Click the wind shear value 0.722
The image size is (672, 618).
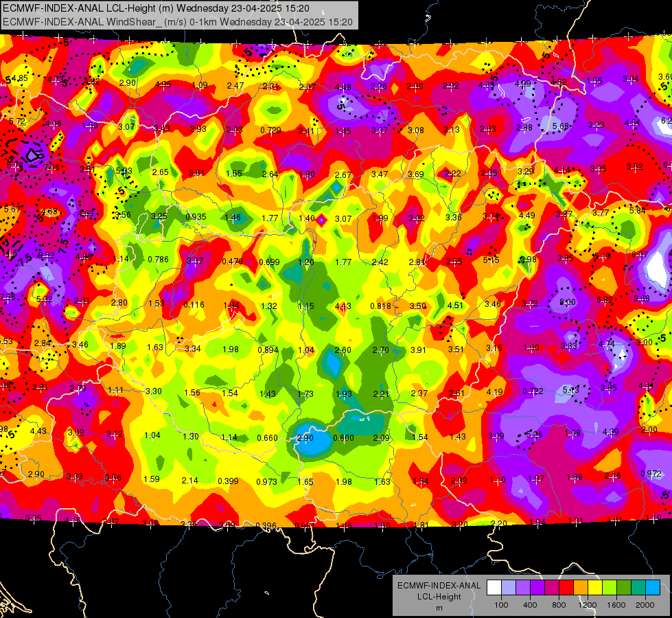[533, 391]
